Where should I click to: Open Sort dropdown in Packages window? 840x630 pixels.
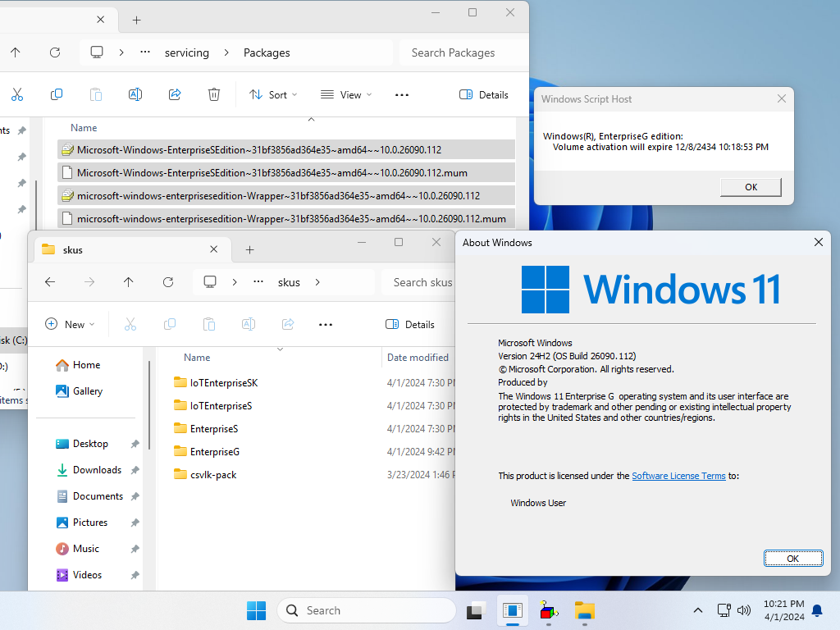pyautogui.click(x=273, y=95)
